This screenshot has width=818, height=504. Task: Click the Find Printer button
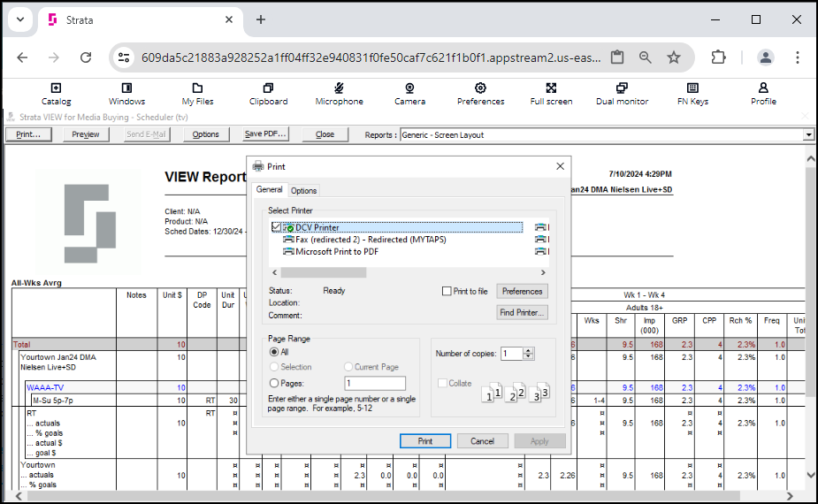pyautogui.click(x=523, y=312)
